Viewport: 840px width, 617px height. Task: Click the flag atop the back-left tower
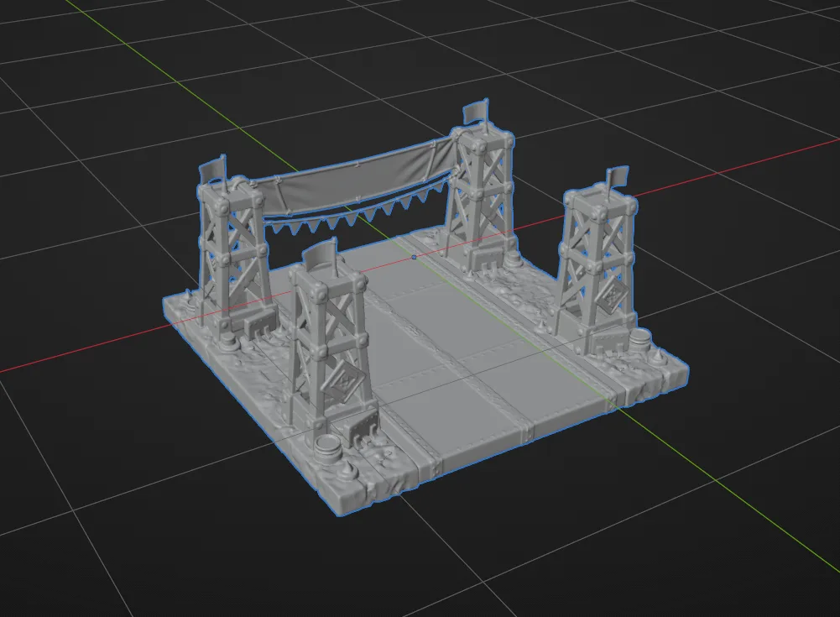click(214, 170)
